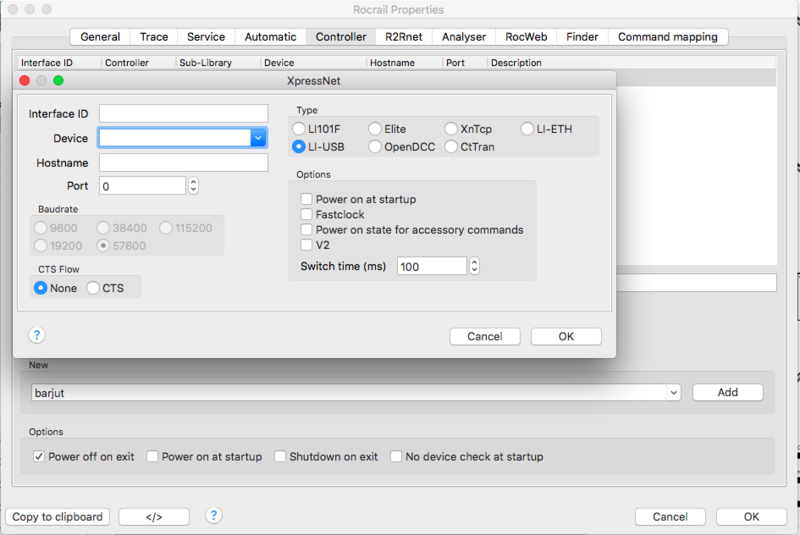Screen dimensions: 800x535
Task: Open the Device dropdown
Action: click(258, 138)
